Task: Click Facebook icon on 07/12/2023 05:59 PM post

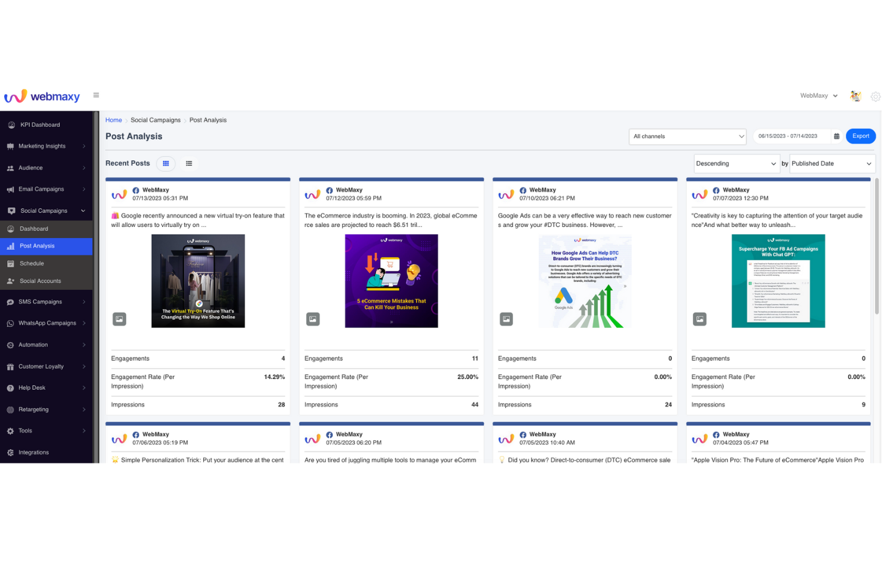Action: click(x=330, y=191)
